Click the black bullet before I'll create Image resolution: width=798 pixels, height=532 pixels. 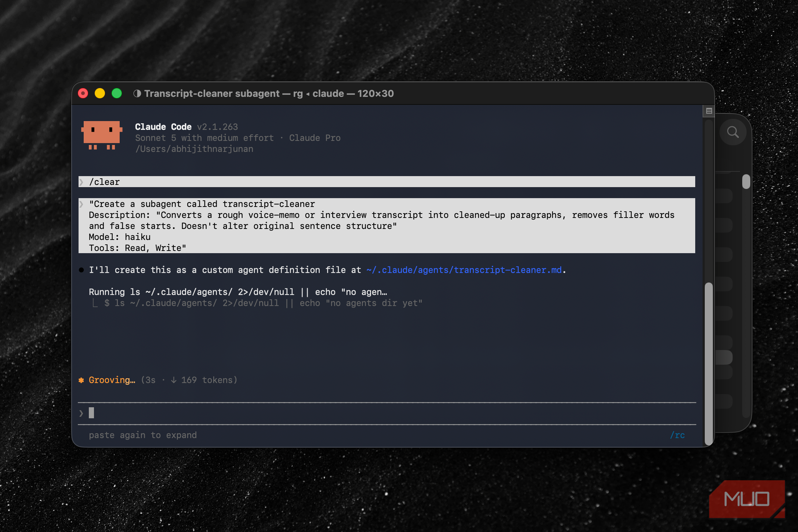click(x=81, y=270)
